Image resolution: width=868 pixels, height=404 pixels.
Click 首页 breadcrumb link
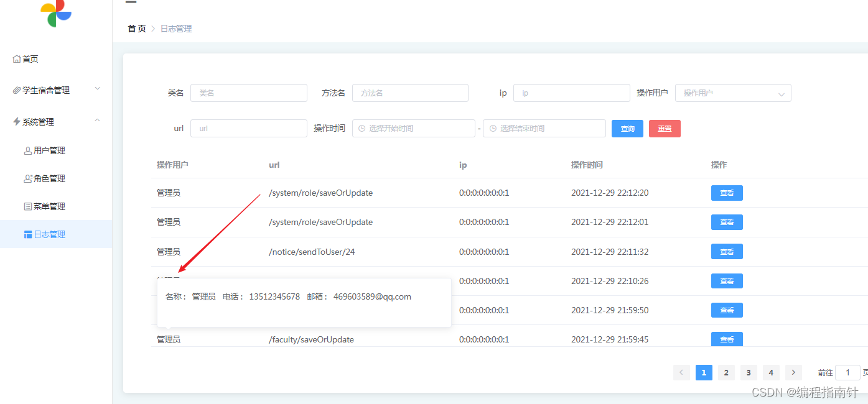pyautogui.click(x=137, y=29)
